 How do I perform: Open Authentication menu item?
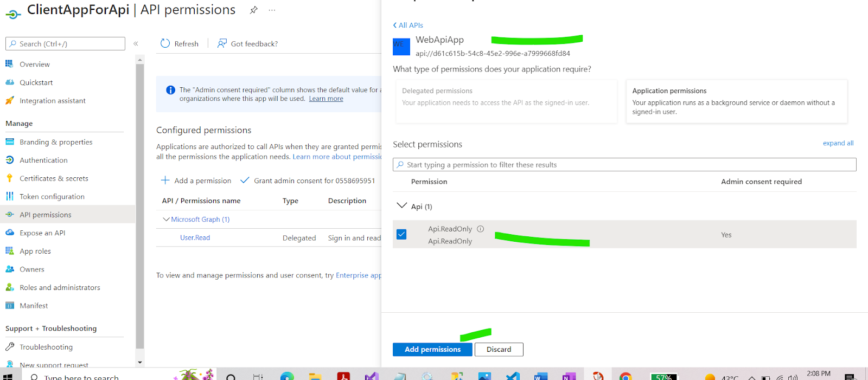(43, 160)
